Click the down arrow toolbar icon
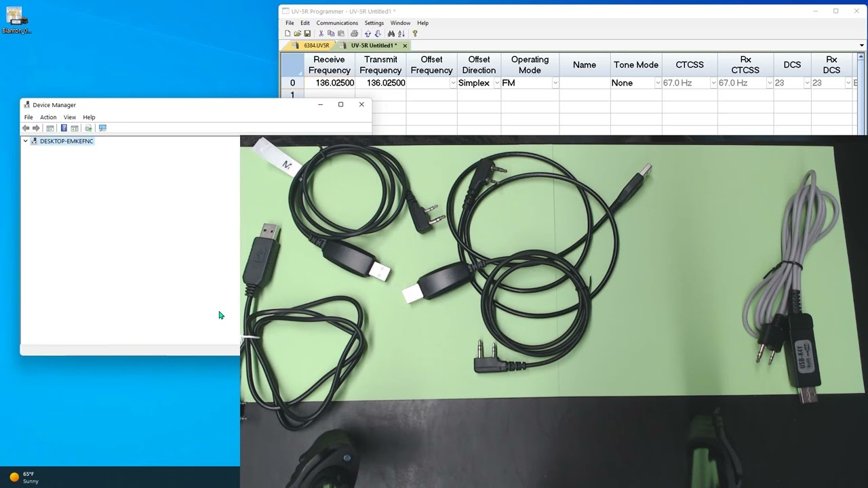868x488 pixels. [378, 33]
